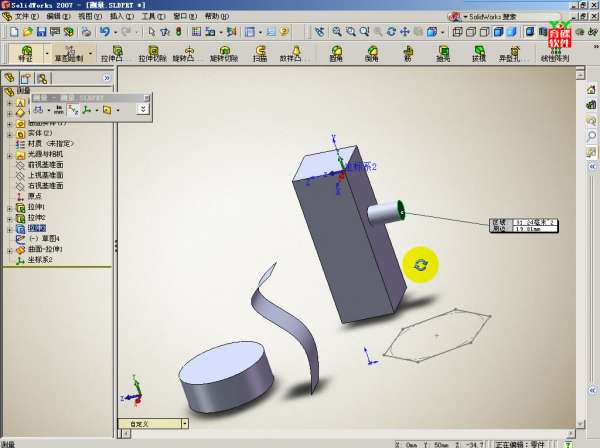Click the 扫描 sweep feature tool

coord(260,53)
